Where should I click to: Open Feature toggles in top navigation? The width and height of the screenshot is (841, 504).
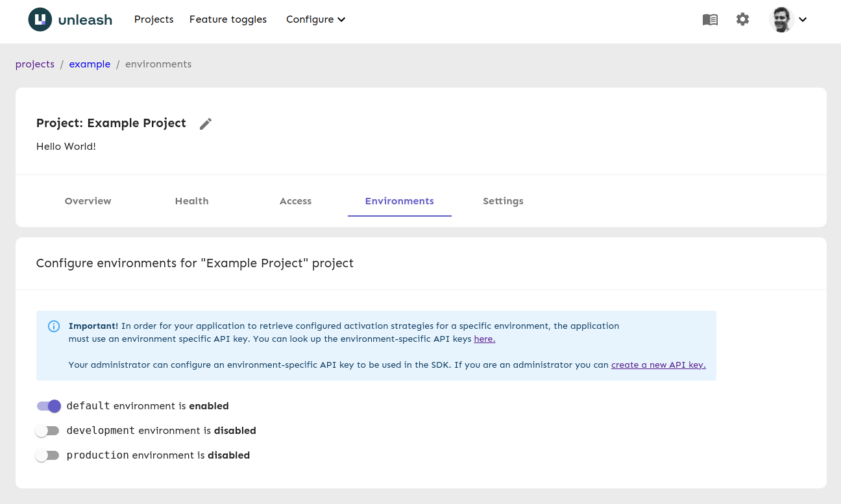(x=228, y=19)
